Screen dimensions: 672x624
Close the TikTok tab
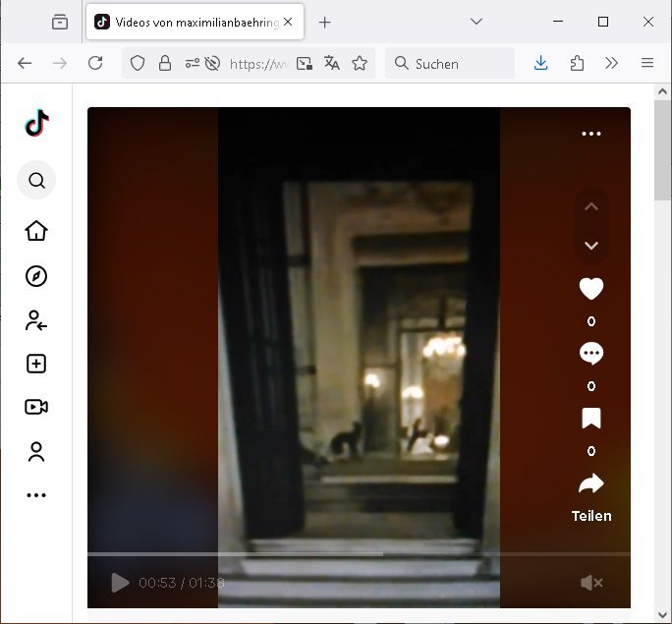coord(288,22)
